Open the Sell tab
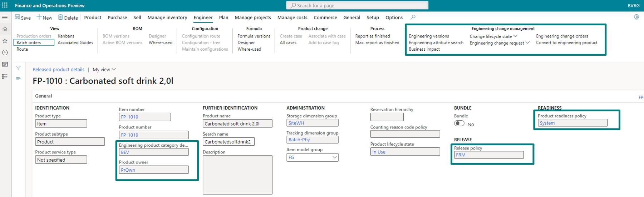The width and height of the screenshot is (644, 197). click(137, 17)
